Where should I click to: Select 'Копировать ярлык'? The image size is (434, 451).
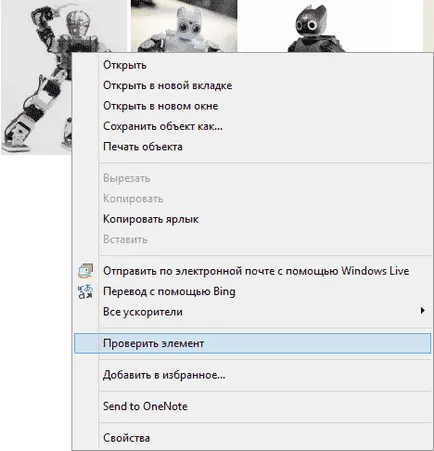pyautogui.click(x=252, y=219)
